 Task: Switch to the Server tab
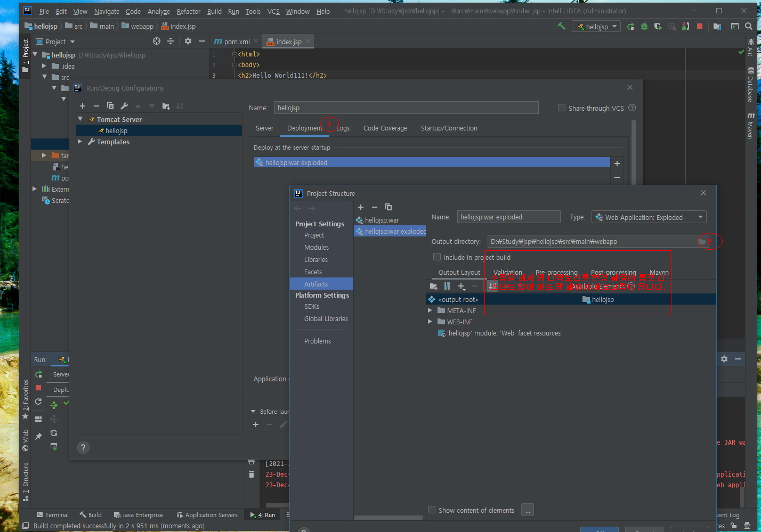[x=264, y=128]
